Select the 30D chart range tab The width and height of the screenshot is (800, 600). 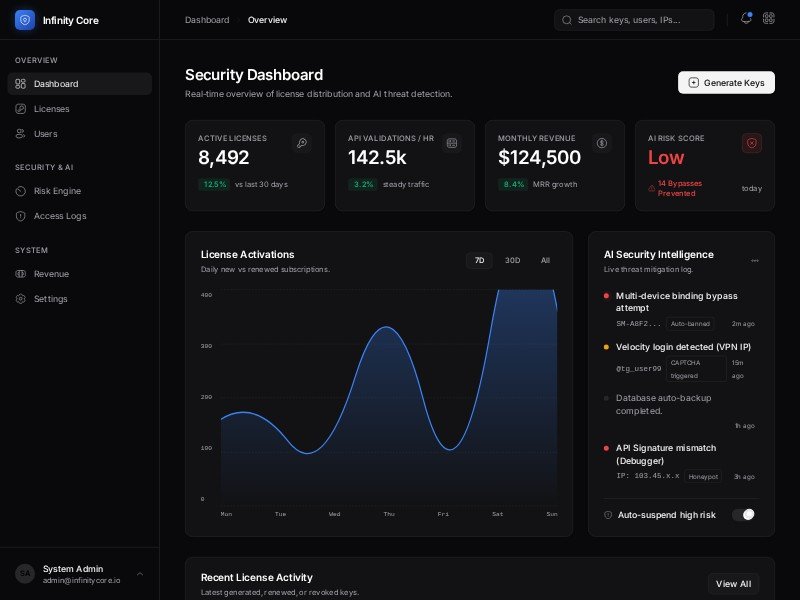513,260
